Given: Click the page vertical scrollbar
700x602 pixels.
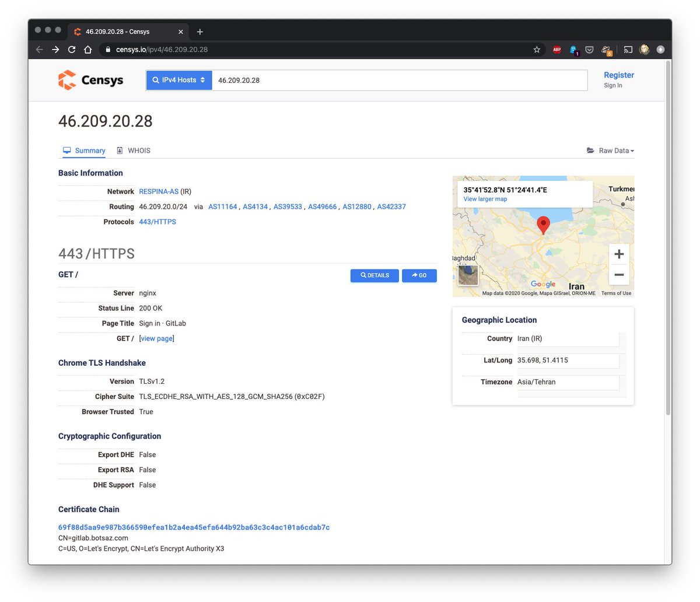Looking at the screenshot, I should pos(668,237).
